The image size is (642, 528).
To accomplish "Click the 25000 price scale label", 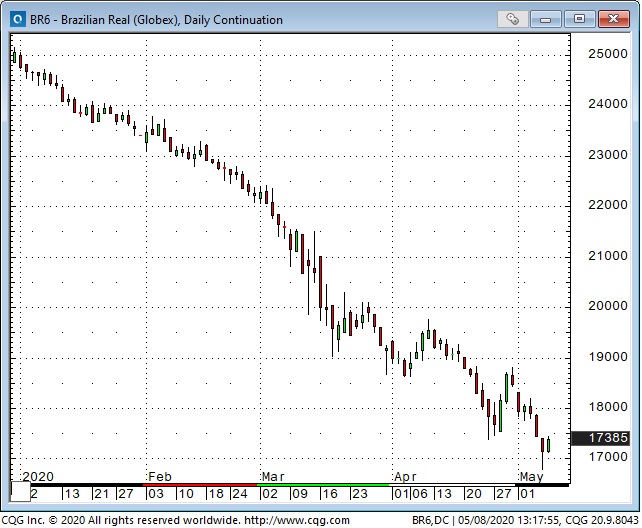I will tap(608, 54).
